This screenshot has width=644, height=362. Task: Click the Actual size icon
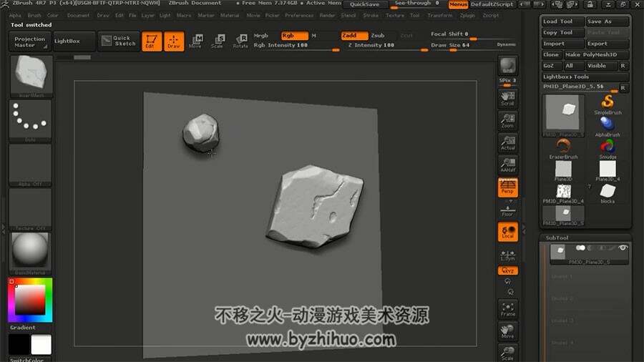pos(507,143)
